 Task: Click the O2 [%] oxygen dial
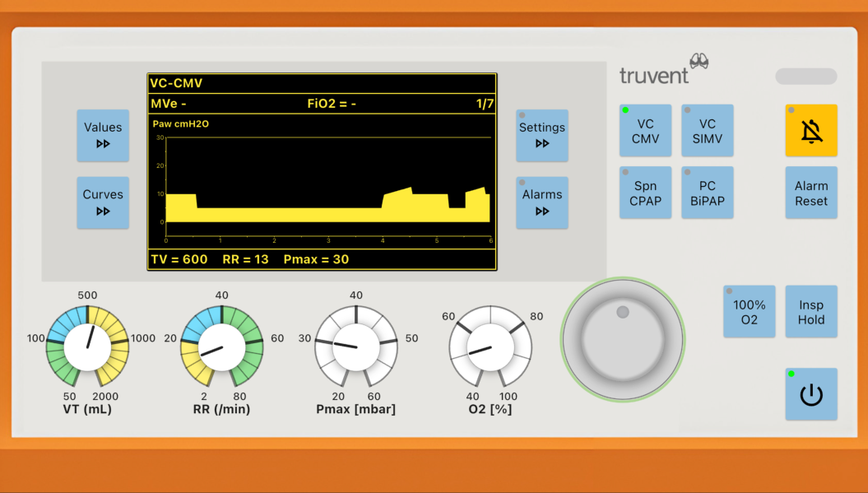click(x=490, y=346)
